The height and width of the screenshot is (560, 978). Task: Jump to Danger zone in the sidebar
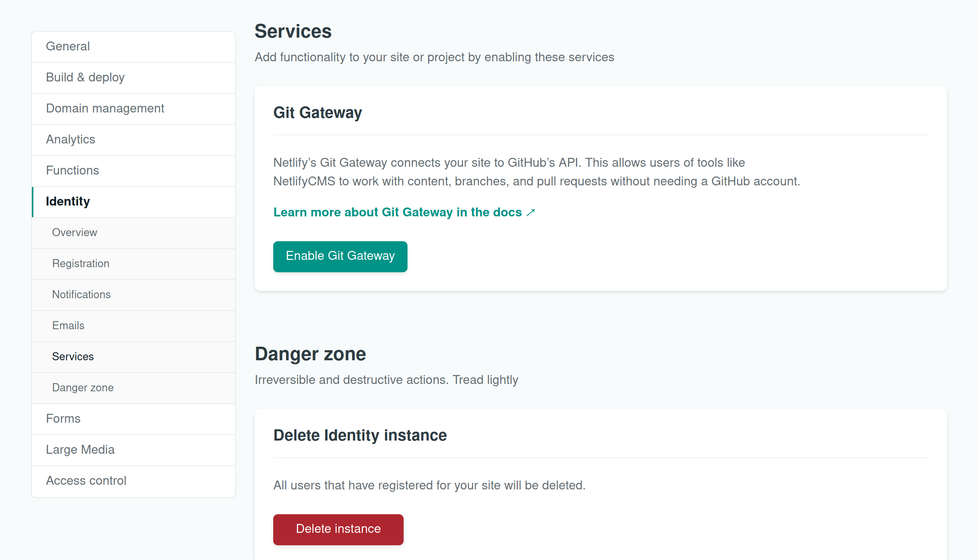pos(83,388)
